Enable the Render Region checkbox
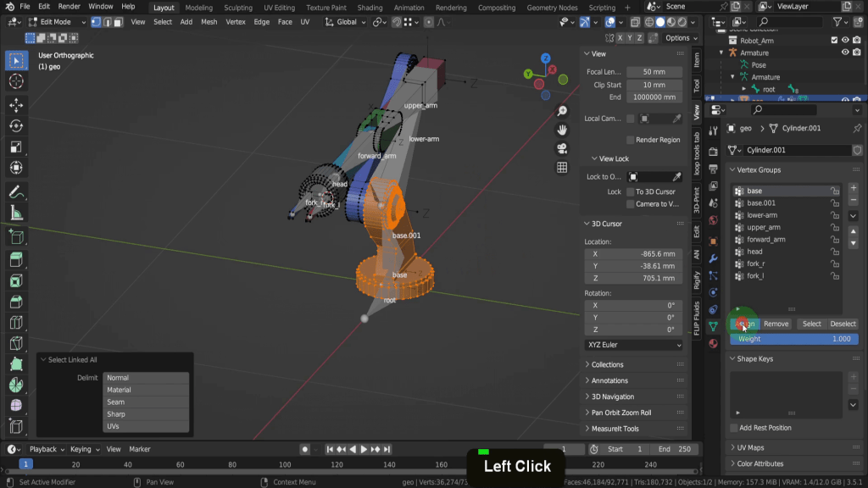Screen dimensions: 868x488 [x=631, y=140]
